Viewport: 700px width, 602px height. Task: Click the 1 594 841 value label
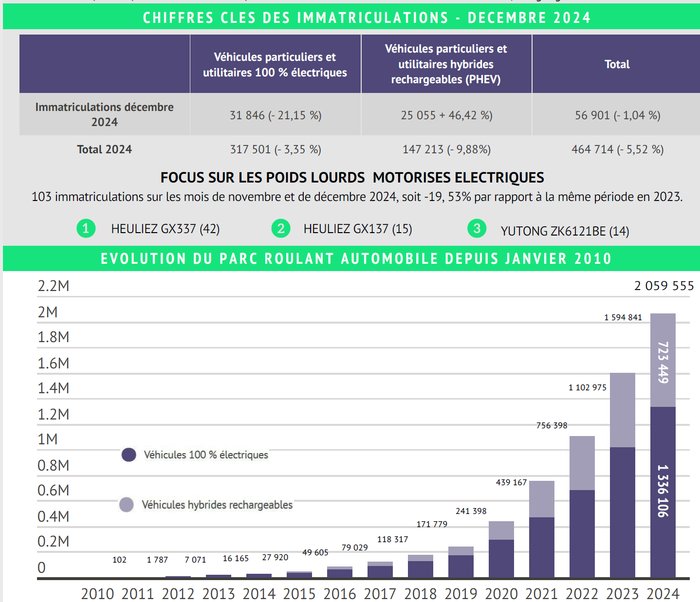point(623,317)
